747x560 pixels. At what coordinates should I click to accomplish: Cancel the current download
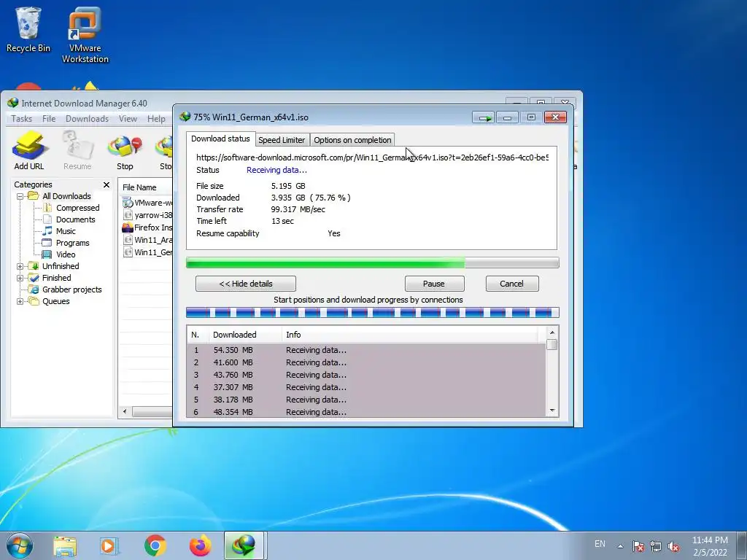511,284
